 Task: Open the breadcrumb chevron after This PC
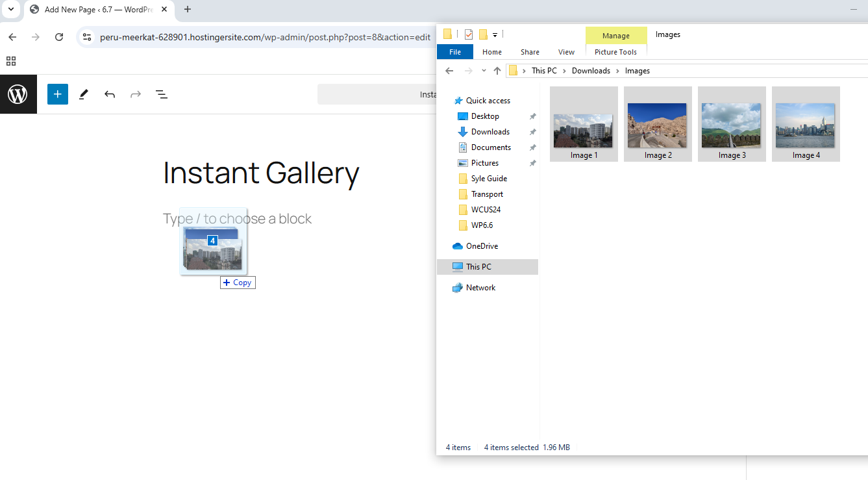(564, 70)
